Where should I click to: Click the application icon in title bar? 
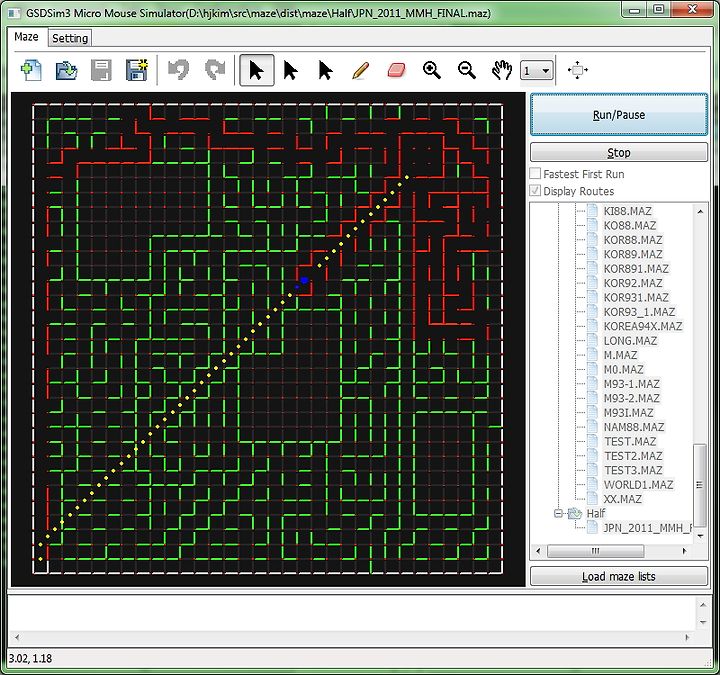click(x=14, y=13)
